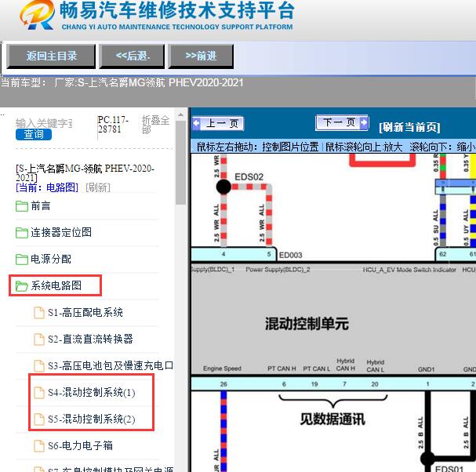Open S3-高压电池包及慢速充电口 diagram
This screenshot has width=476, height=472.
click(x=111, y=366)
